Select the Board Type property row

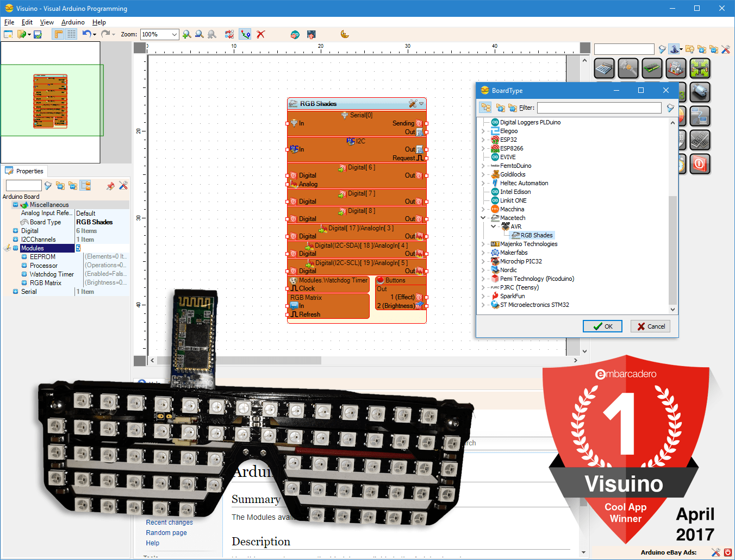point(65,222)
